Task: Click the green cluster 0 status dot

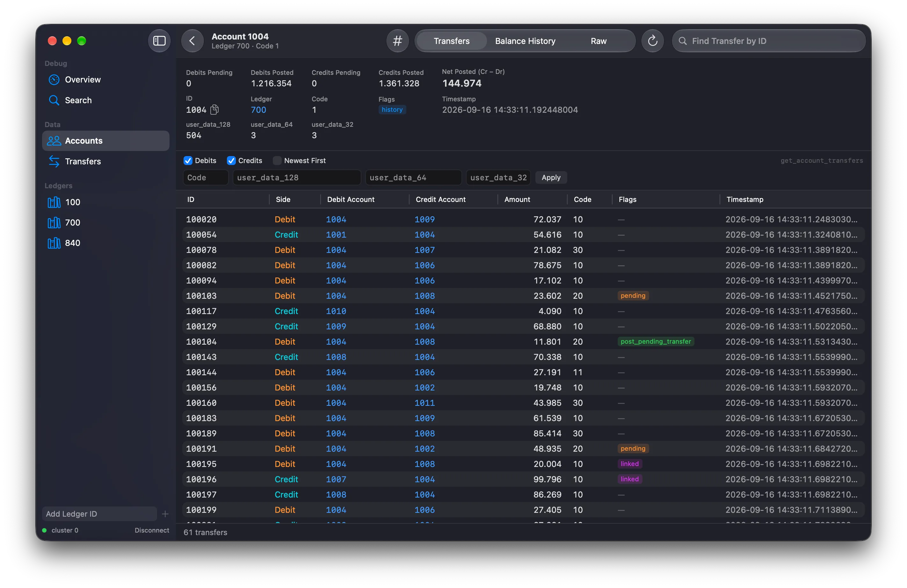Action: click(44, 530)
